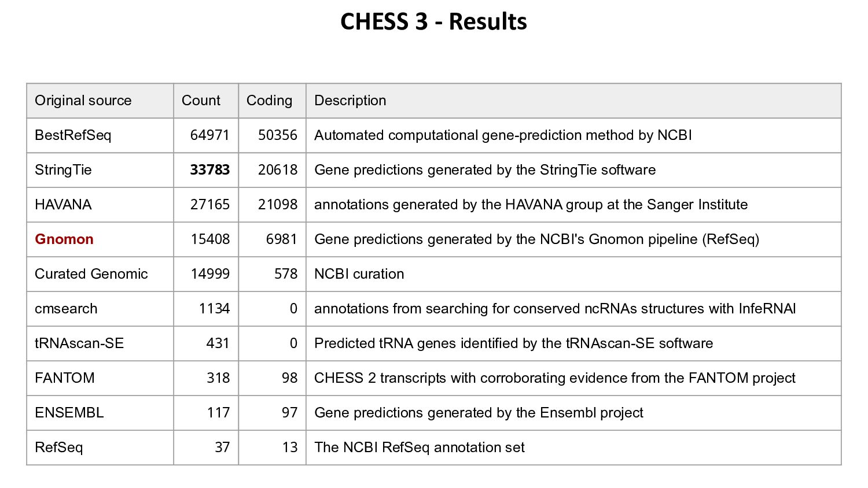This screenshot has width=868, height=488.
Task: Click the HAVANA row description text
Action: [531, 205]
